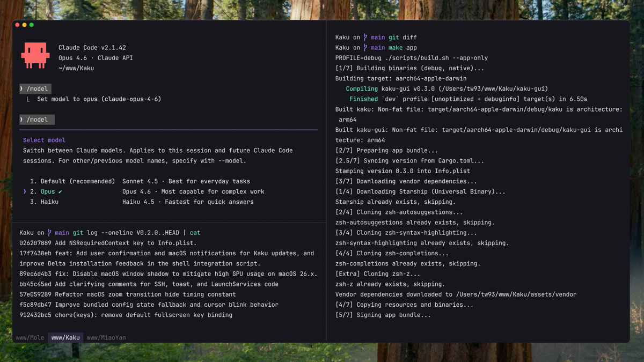This screenshot has width=644, height=362.
Task: Click the 'Compiling kaku-gui v0.3.0' line
Action: click(x=447, y=89)
